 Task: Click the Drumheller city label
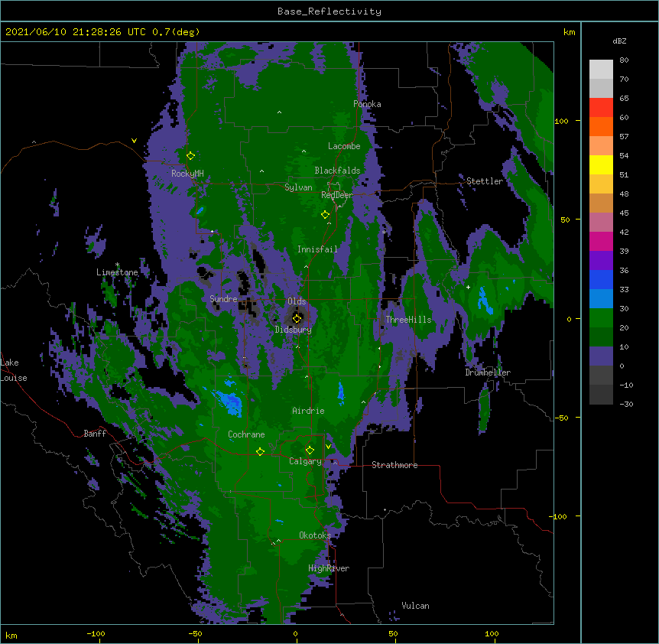click(x=488, y=372)
